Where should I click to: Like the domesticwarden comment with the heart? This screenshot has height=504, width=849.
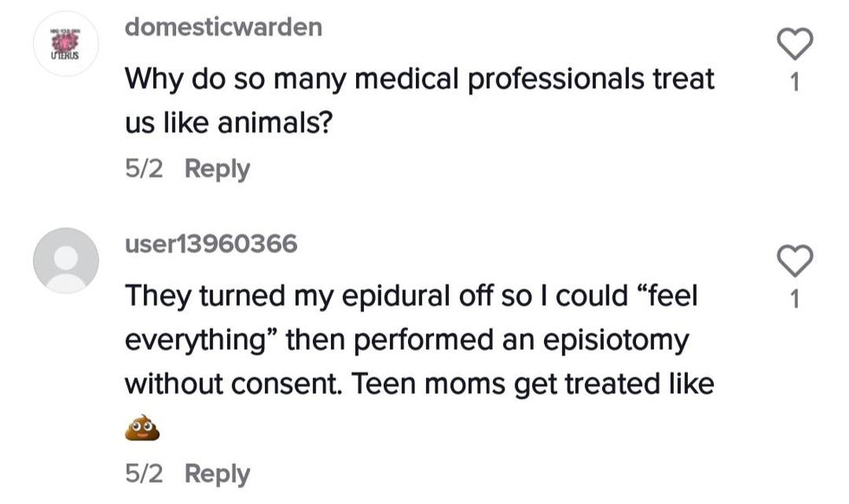[796, 44]
